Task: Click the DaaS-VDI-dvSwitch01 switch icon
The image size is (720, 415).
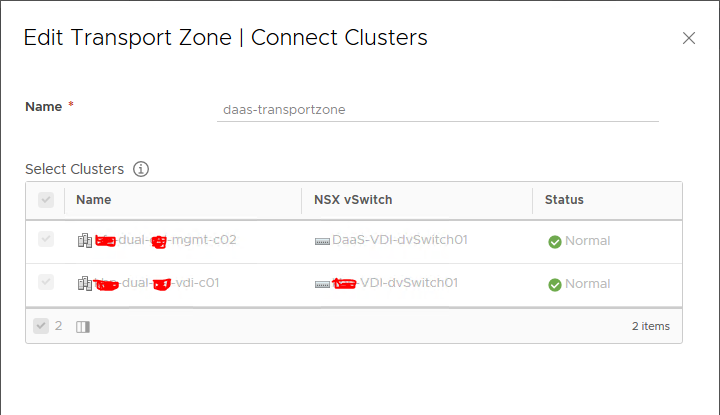Action: click(322, 241)
